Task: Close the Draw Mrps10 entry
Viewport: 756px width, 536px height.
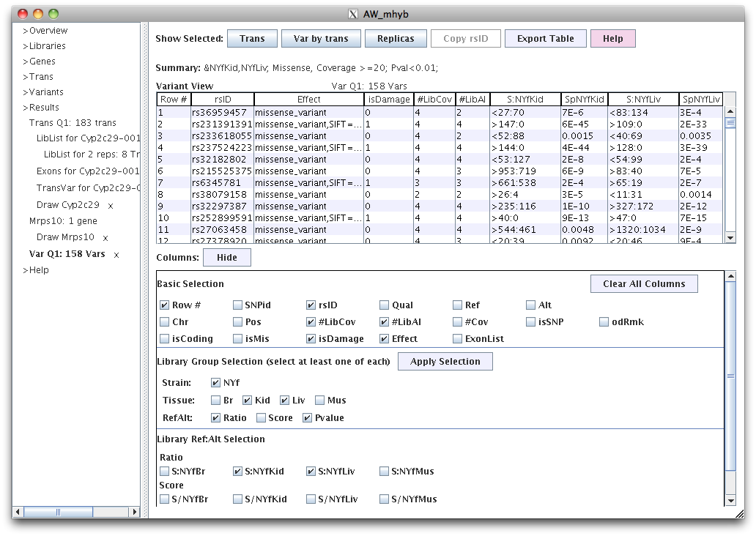Action: pyautogui.click(x=105, y=238)
